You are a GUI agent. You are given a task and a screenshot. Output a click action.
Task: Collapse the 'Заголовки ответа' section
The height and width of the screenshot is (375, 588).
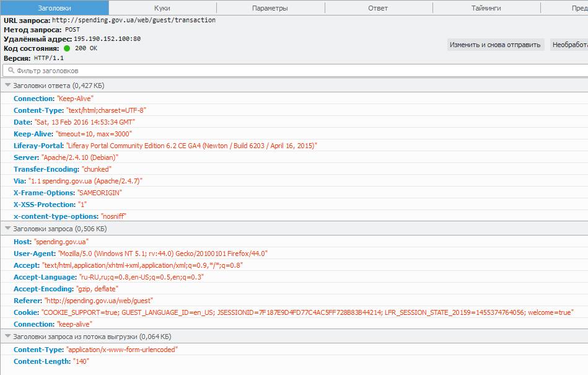[x=8, y=86]
